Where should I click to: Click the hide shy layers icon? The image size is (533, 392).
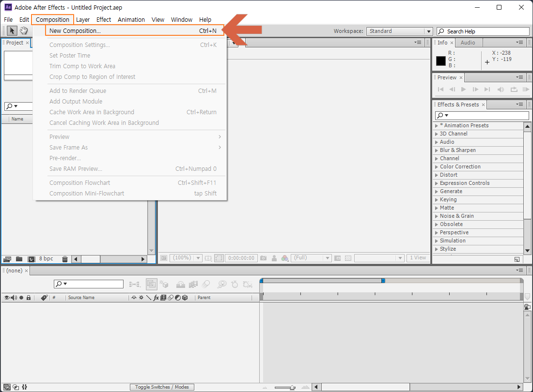point(181,285)
